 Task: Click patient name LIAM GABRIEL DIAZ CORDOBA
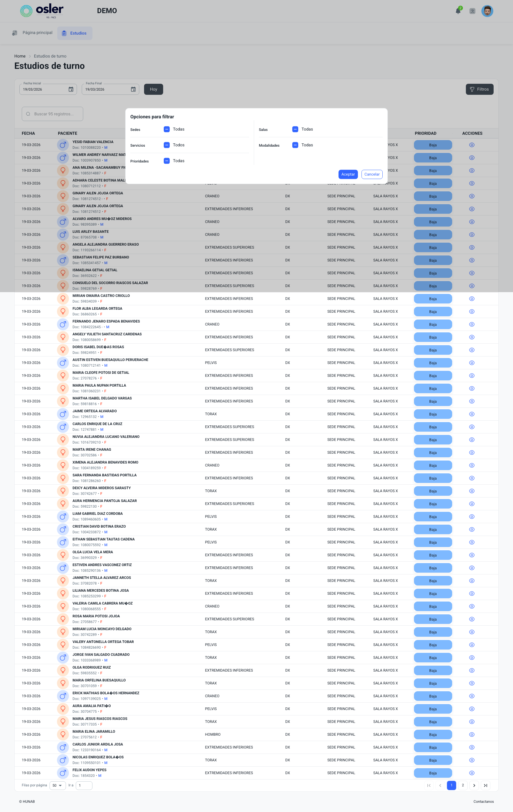tap(98, 514)
